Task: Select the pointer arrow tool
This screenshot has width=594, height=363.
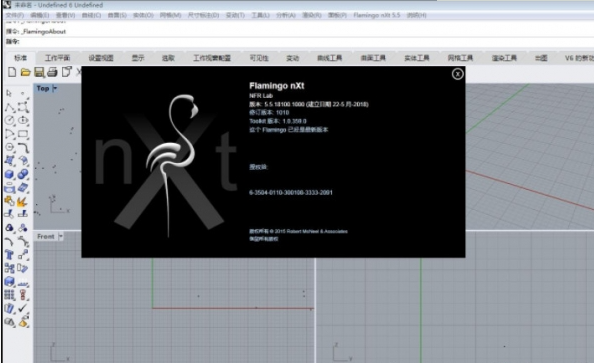Action: [x=9, y=93]
